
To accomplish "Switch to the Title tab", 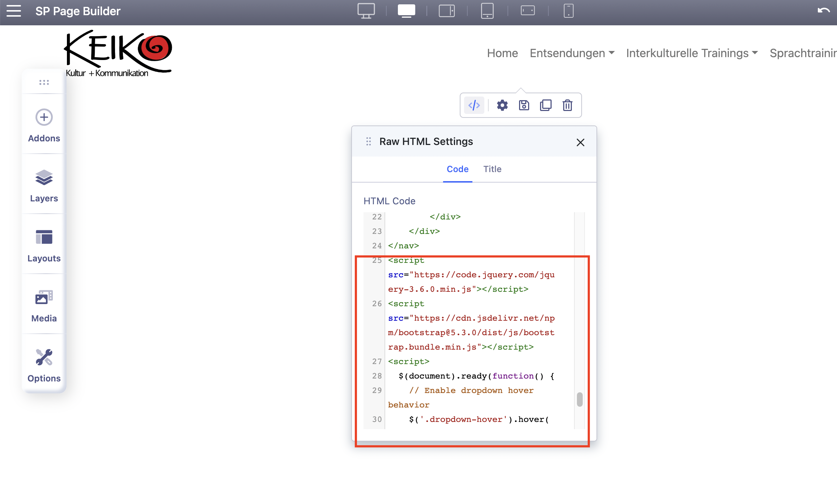I will [492, 169].
